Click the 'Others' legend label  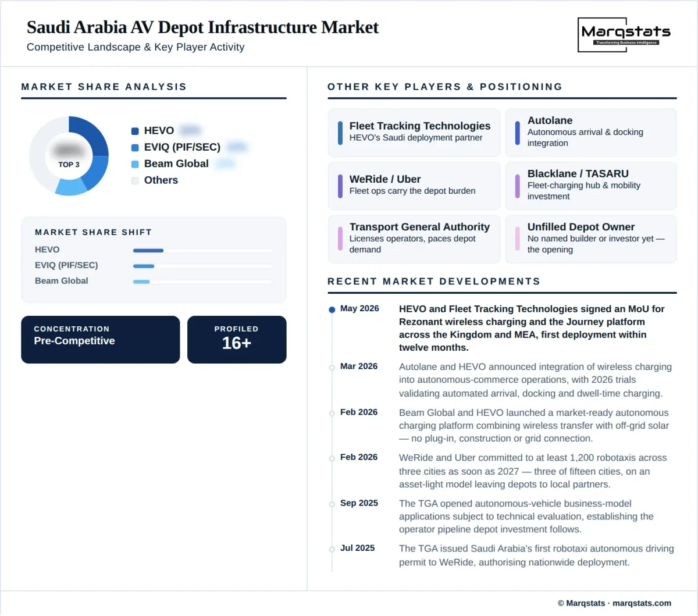161,180
